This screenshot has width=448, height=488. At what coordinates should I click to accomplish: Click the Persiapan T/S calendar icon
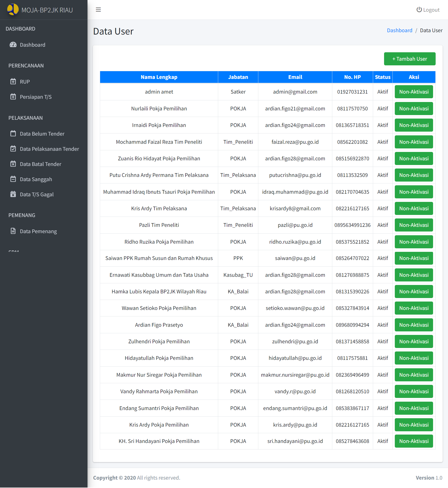13,97
